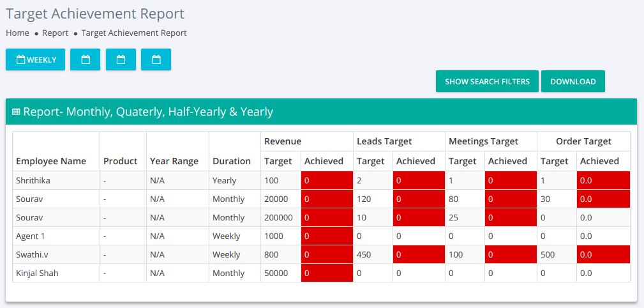Image resolution: width=644 pixels, height=308 pixels.
Task: Click the icon-only calendar button beside WEEKLY
Action: point(85,59)
